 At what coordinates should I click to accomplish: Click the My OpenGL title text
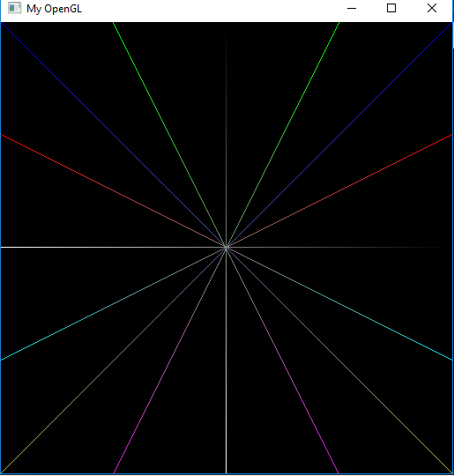pyautogui.click(x=54, y=9)
